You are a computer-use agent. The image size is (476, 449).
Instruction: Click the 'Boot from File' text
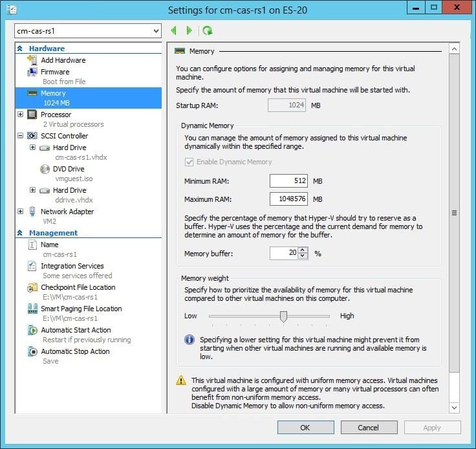[x=64, y=82]
